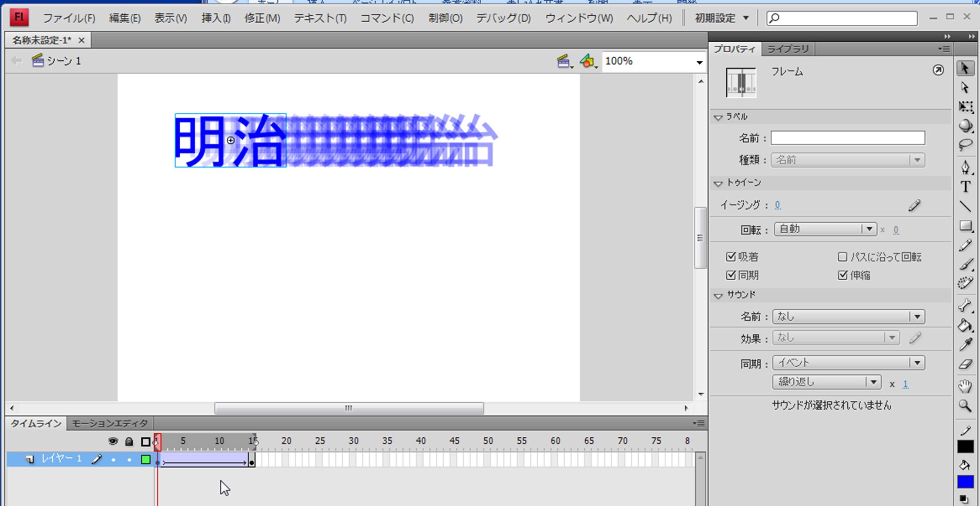
Task: Open the stage zoom 100% dropdown
Action: [699, 62]
